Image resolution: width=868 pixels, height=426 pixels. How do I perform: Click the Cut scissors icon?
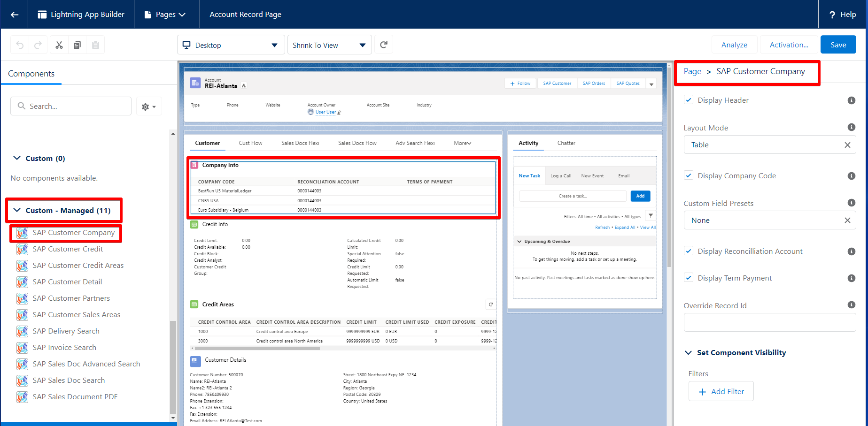pyautogui.click(x=59, y=45)
